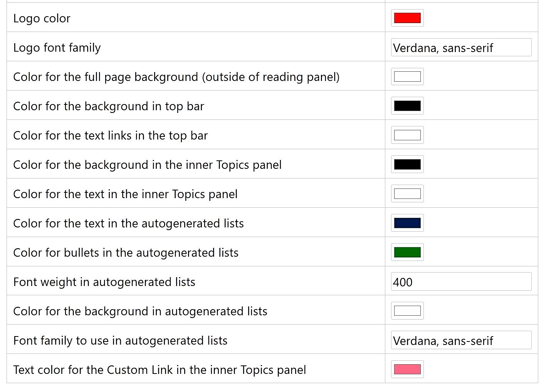
Task: Open inner Topics panel background color swatch
Action: click(407, 165)
